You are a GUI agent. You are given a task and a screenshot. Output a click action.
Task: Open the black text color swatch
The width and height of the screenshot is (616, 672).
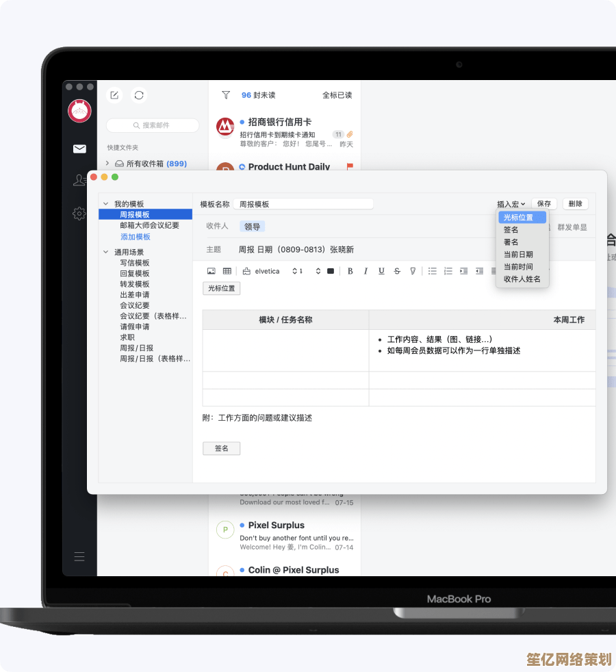(331, 271)
